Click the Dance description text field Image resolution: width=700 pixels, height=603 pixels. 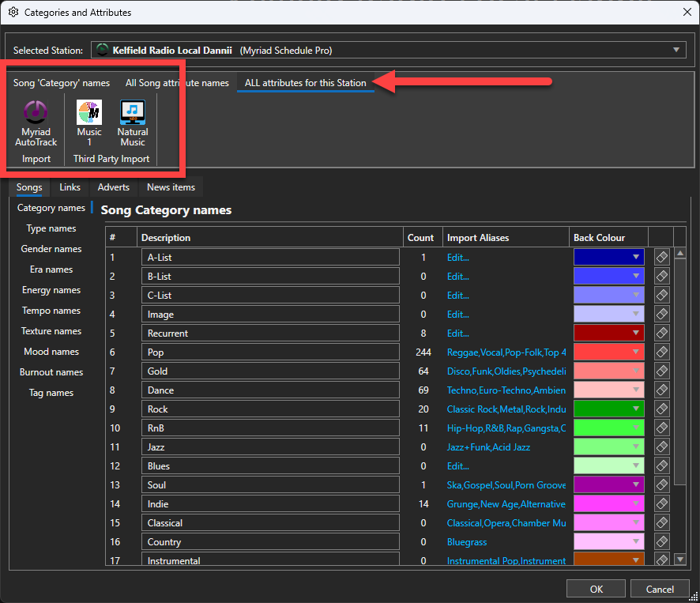pos(270,390)
